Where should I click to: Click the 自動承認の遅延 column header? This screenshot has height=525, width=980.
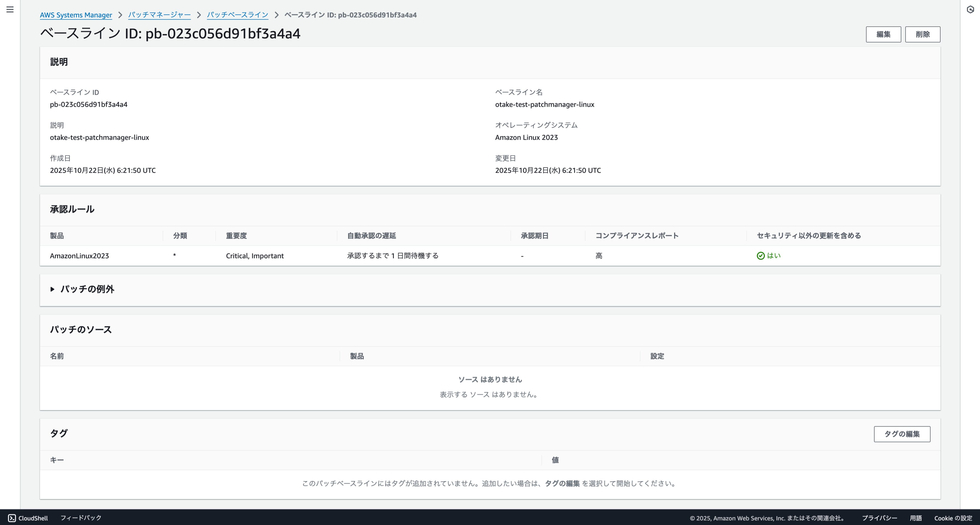pyautogui.click(x=371, y=236)
